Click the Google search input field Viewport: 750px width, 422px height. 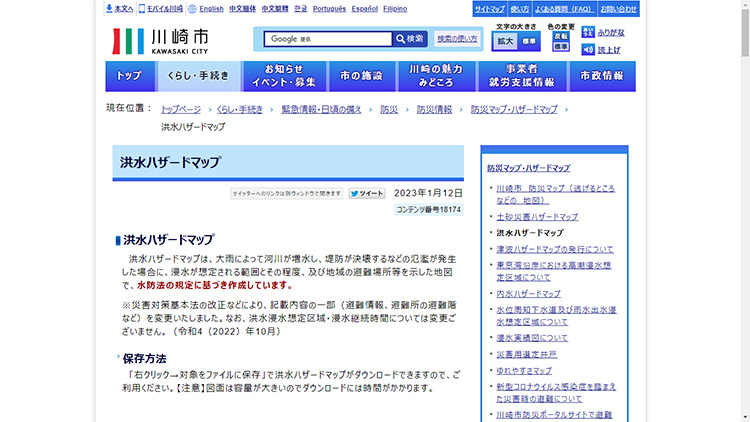[328, 39]
